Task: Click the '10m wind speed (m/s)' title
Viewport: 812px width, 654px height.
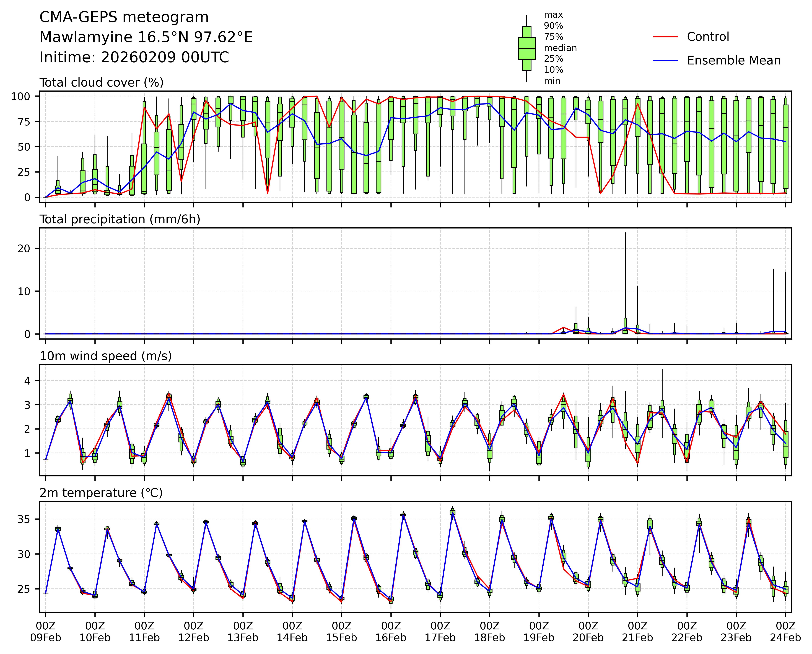Action: (105, 356)
